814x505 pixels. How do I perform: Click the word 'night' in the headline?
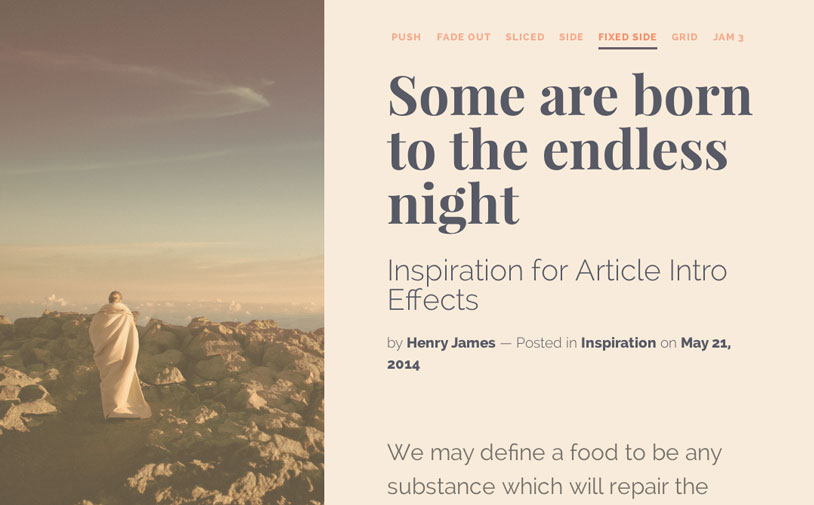point(452,203)
